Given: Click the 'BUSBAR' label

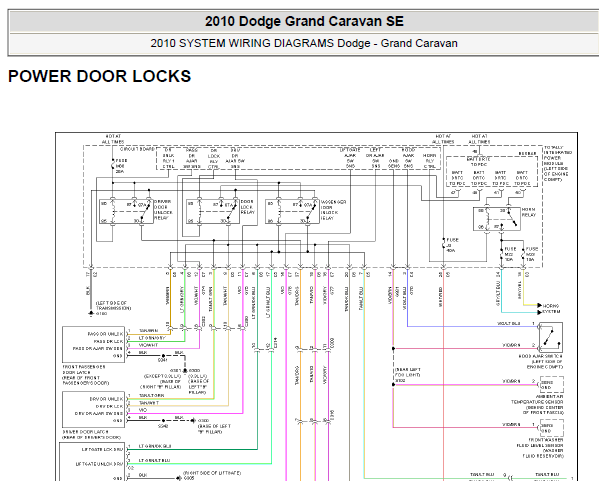Looking at the screenshot, I should click(x=528, y=154).
